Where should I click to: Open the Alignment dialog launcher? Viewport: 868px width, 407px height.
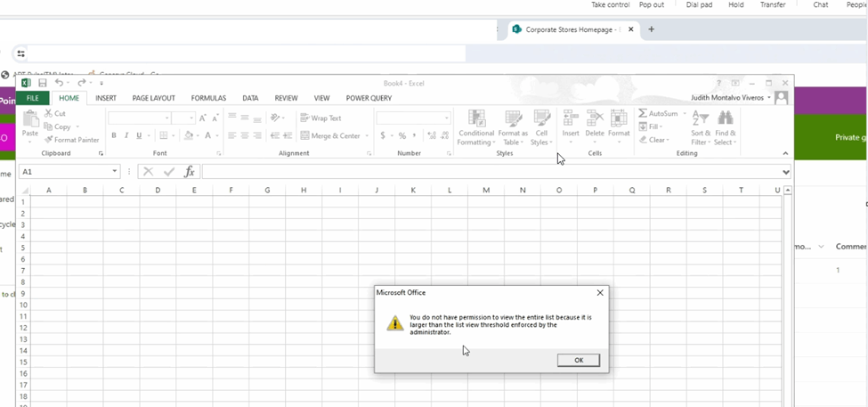[x=369, y=153]
